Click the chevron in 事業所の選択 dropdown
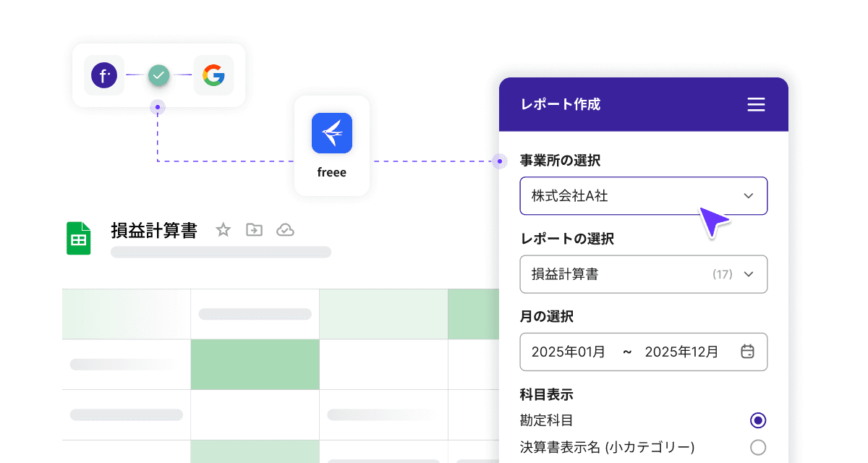 pyautogui.click(x=749, y=196)
